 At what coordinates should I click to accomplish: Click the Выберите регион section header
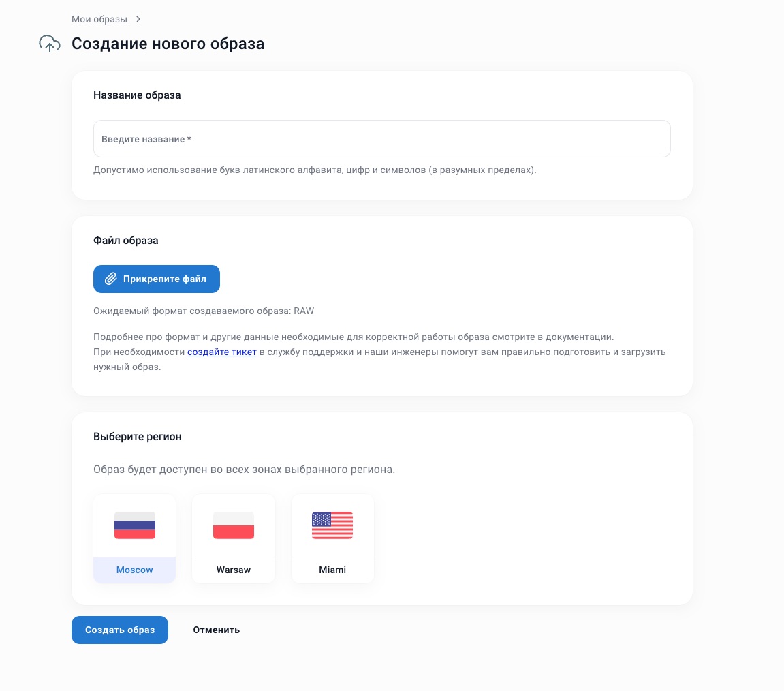pyautogui.click(x=137, y=436)
